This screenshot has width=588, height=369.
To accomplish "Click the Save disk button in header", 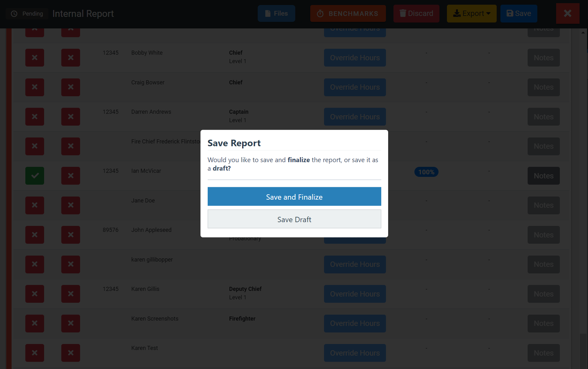I will tap(519, 13).
